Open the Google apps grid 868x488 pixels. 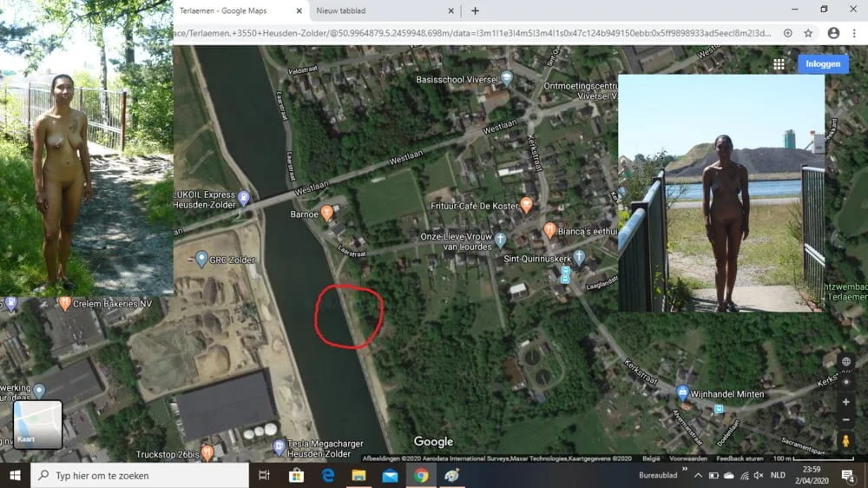click(779, 64)
